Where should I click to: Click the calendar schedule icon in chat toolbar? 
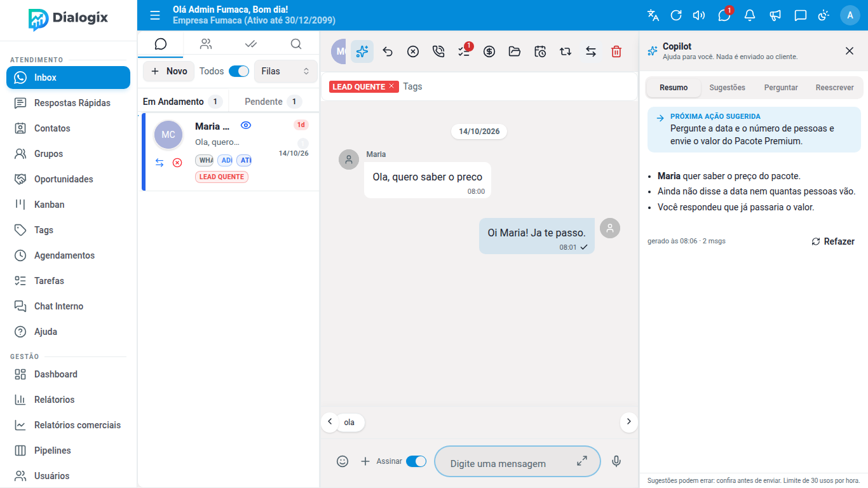coord(540,51)
